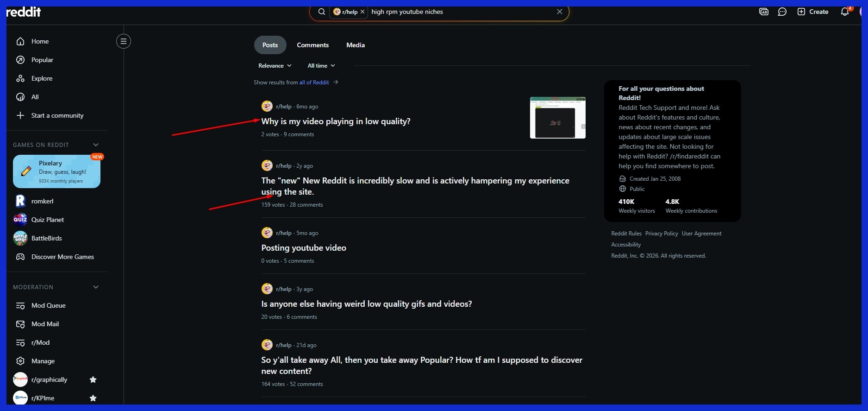Click the Reddit logo
The image size is (868, 411).
pos(24,12)
